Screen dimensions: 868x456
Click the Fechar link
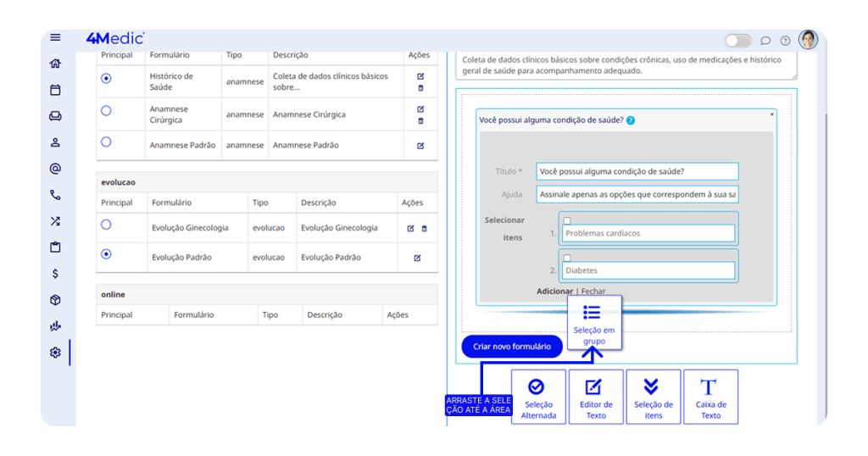point(593,292)
